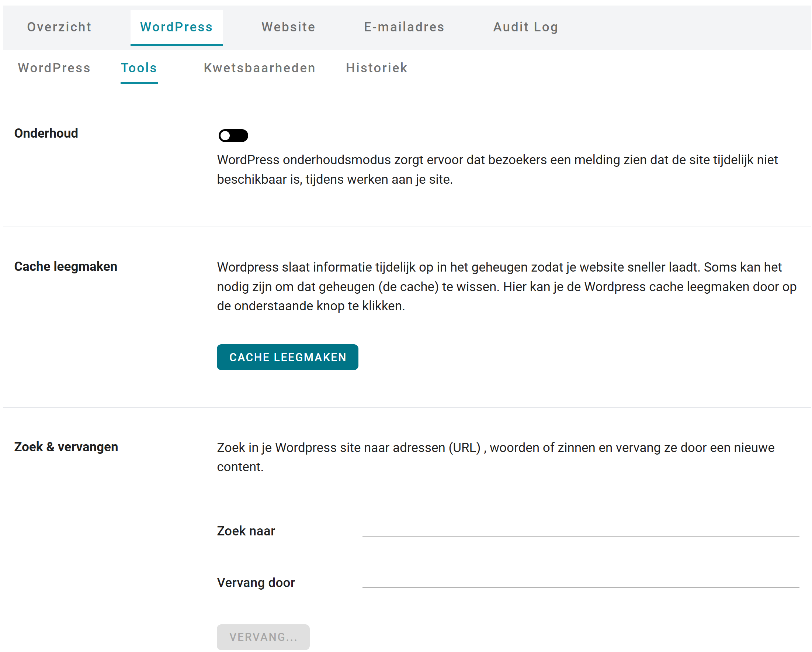Switch to the Website tab

(x=288, y=27)
